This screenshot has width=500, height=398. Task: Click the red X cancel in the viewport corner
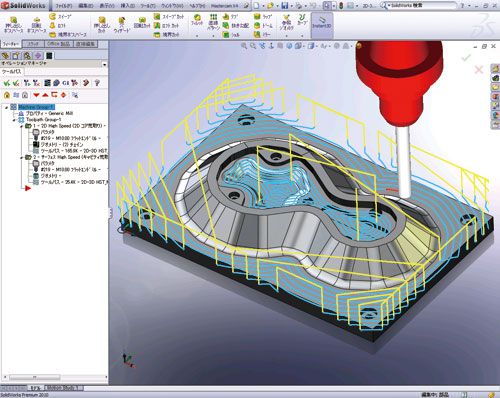(479, 70)
